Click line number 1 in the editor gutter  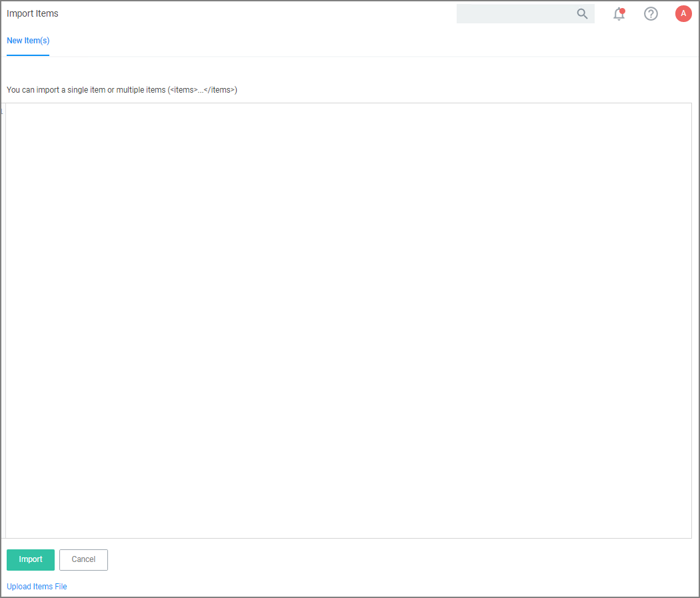pos(2,110)
